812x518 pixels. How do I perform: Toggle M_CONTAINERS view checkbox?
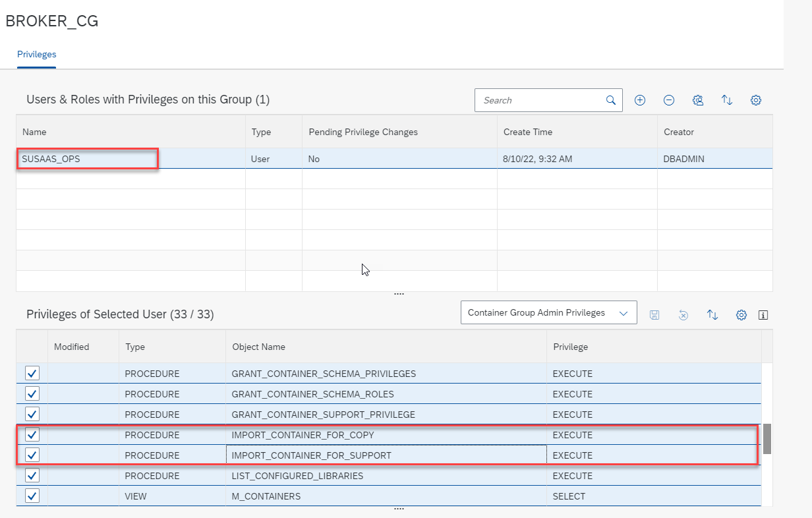[x=32, y=496]
